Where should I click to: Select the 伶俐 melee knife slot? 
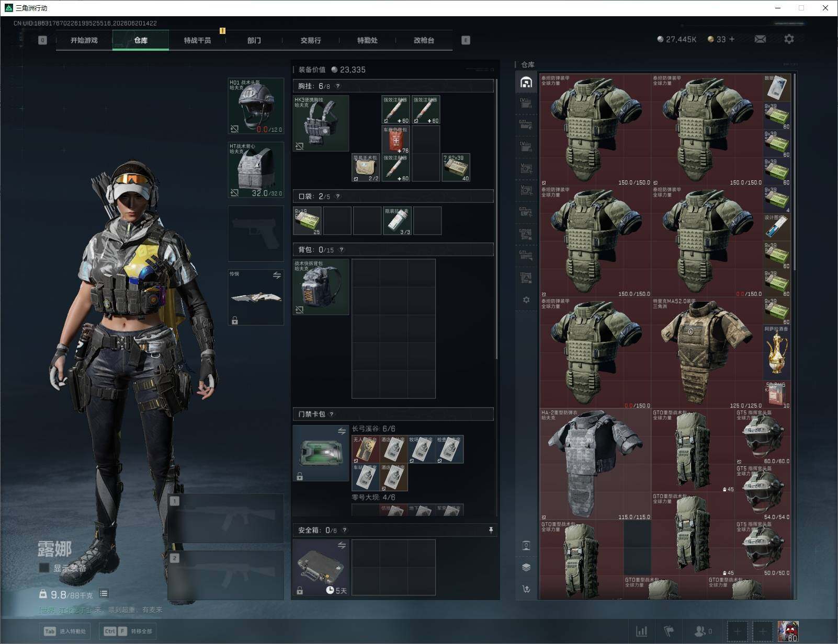click(256, 297)
